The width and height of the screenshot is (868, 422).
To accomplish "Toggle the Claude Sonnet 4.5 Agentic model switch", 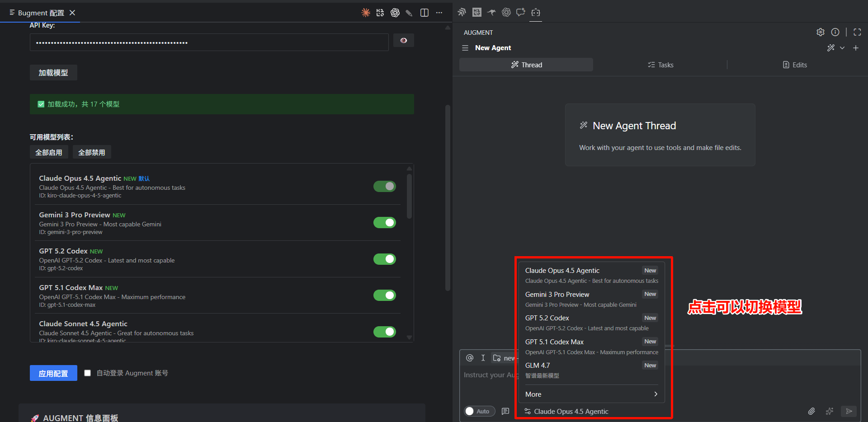I will pyautogui.click(x=385, y=332).
